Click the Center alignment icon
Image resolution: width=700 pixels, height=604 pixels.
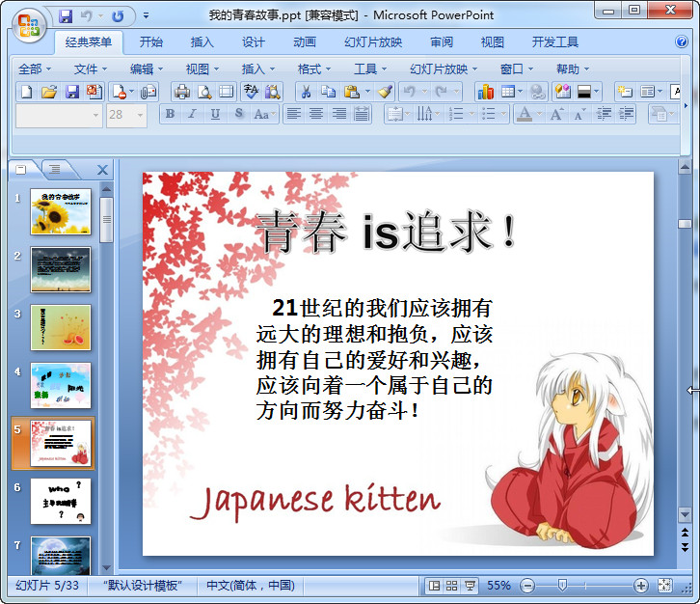[x=316, y=115]
